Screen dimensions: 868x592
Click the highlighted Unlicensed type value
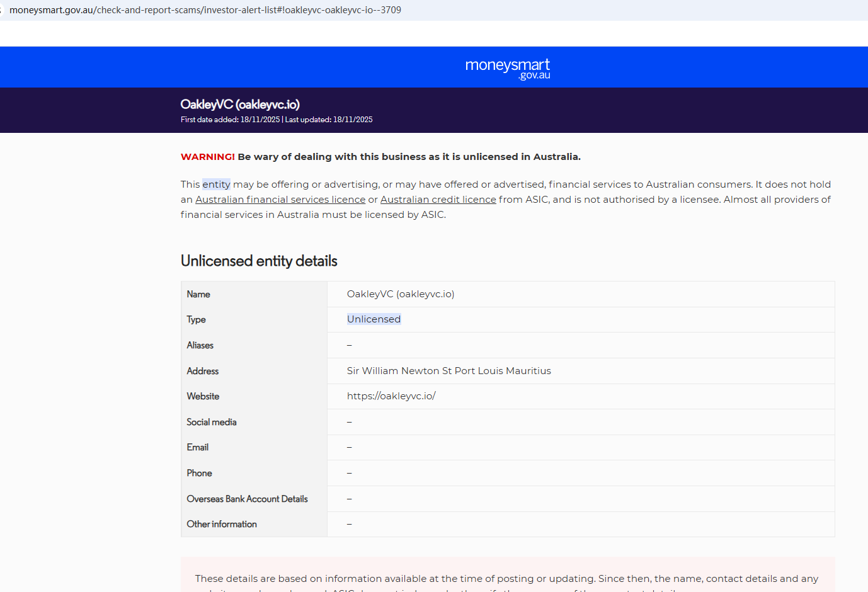point(374,319)
